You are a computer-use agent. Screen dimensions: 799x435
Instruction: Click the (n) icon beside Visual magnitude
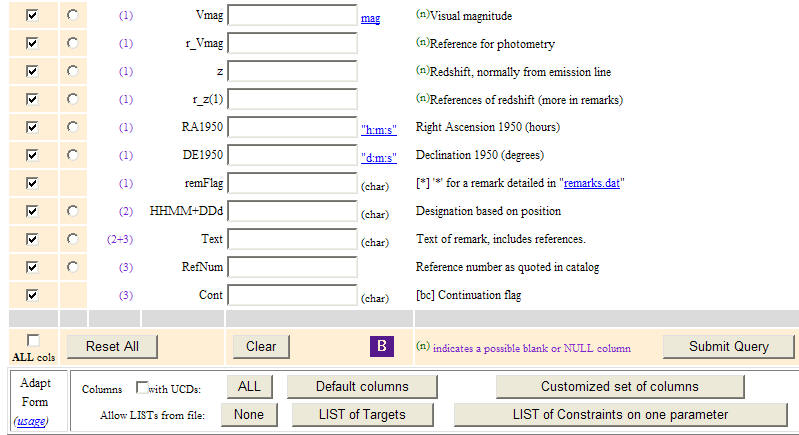(422, 16)
